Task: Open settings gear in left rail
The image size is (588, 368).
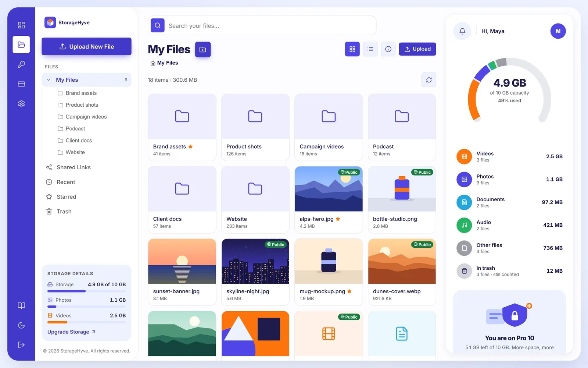Action: (x=21, y=104)
